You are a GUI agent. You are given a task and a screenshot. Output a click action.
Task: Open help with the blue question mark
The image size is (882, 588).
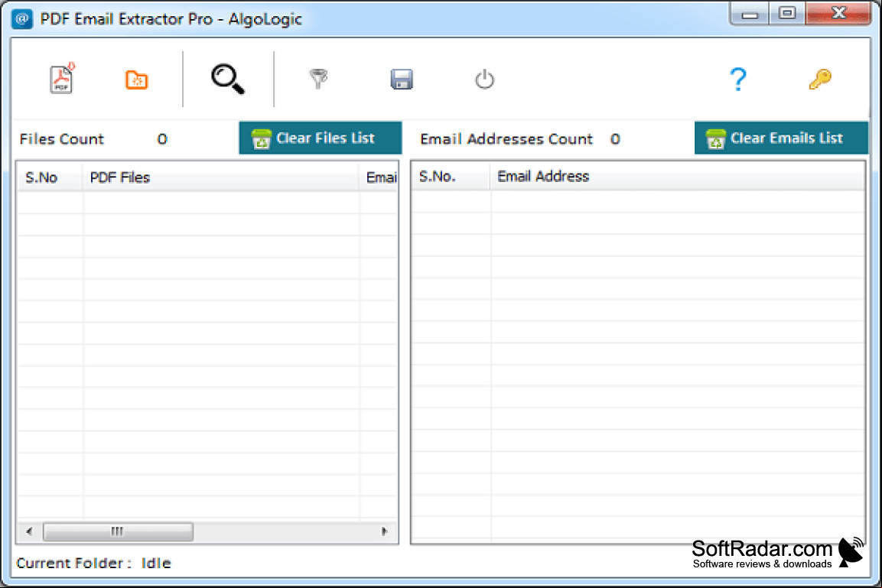(738, 79)
